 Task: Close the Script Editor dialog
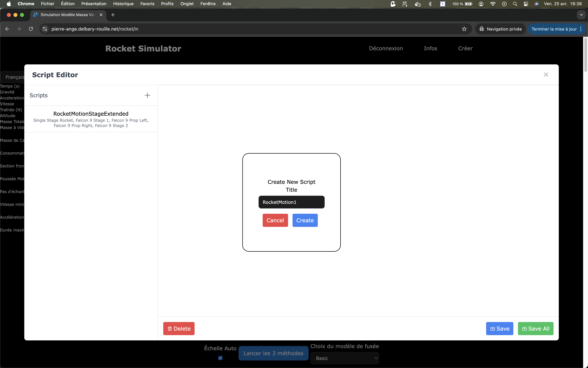(x=546, y=75)
